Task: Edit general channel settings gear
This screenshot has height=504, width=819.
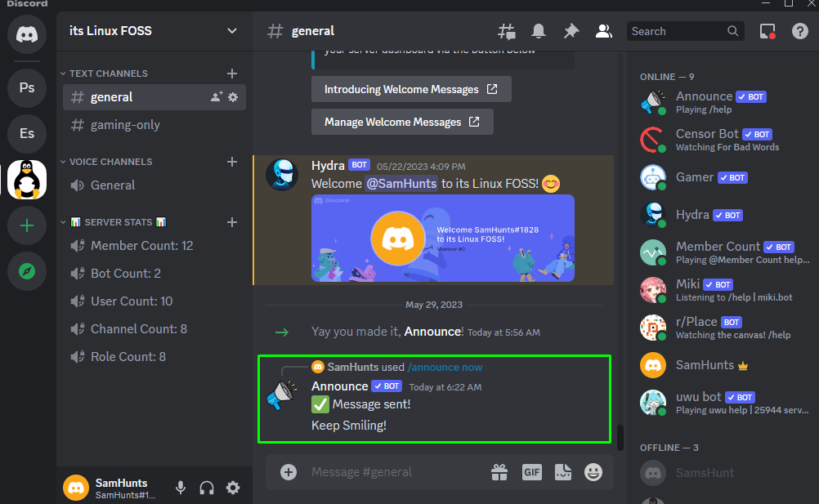Action: (x=233, y=97)
